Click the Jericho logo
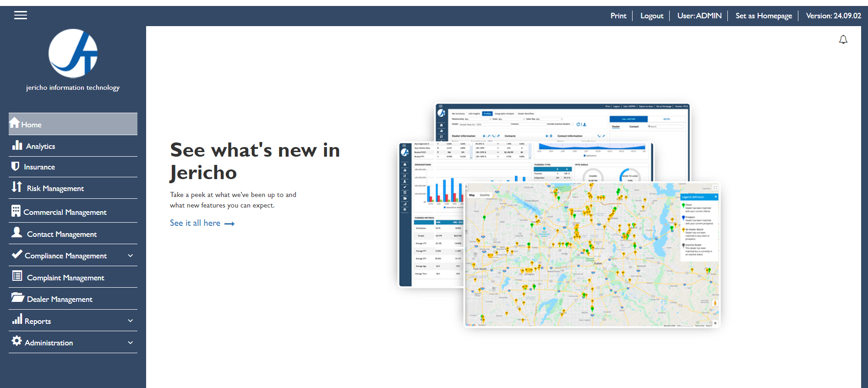868x388 pixels. pos(73,54)
